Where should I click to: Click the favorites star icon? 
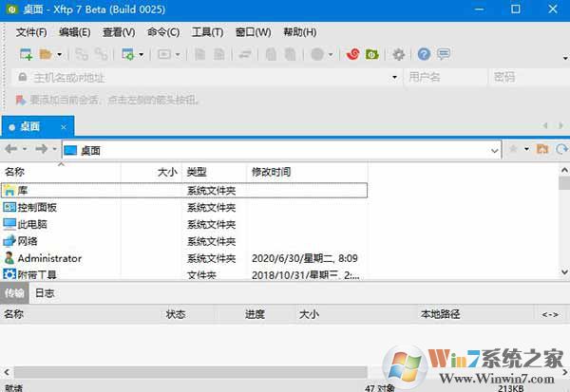click(x=513, y=149)
